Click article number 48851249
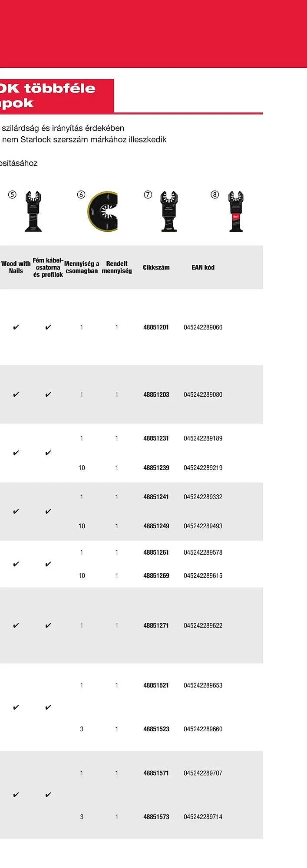This screenshot has width=307, height=868. (156, 526)
